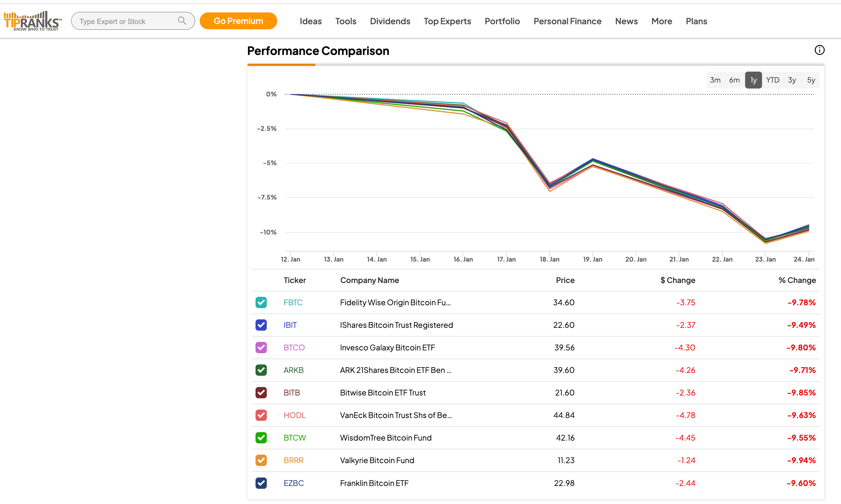Uncheck the FBTC checkbox
841x504 pixels.
pyautogui.click(x=261, y=302)
